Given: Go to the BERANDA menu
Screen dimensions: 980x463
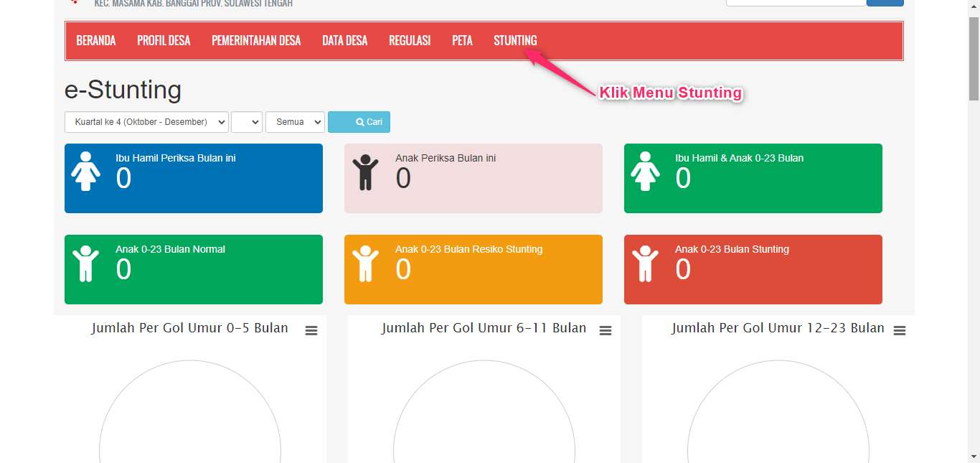Looking at the screenshot, I should [x=96, y=41].
